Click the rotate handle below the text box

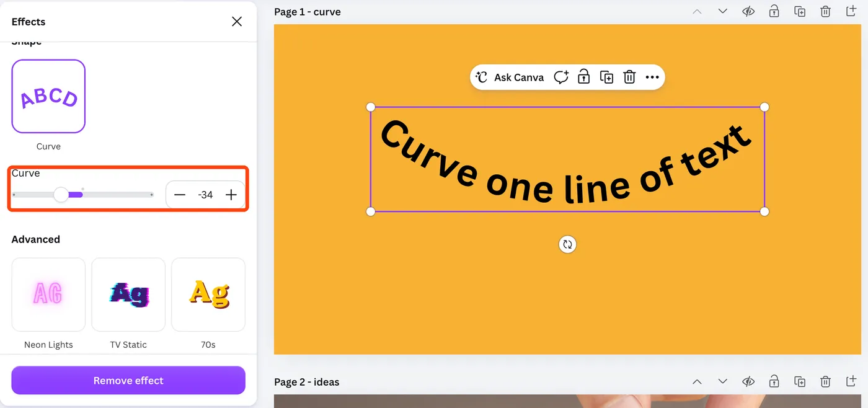pyautogui.click(x=567, y=244)
